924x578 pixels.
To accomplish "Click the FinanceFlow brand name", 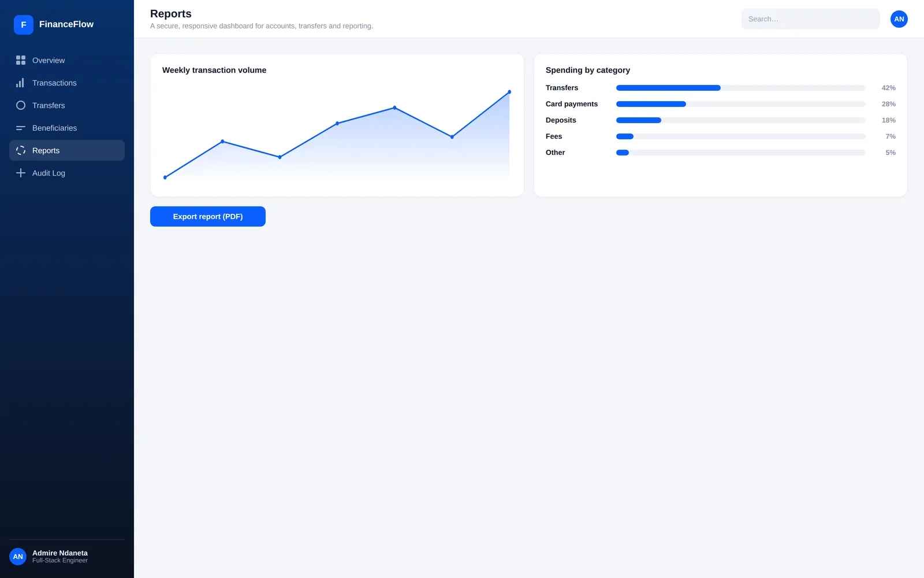I will click(x=66, y=24).
